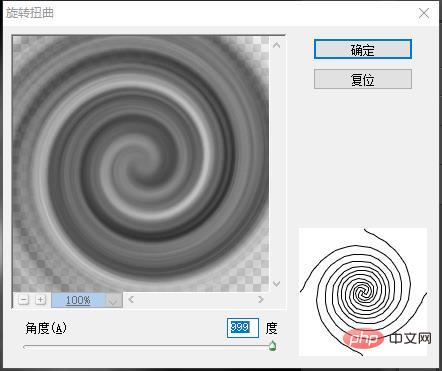The height and width of the screenshot is (371, 442).
Task: Open the 100% zoom level dropdown arrow
Action: (113, 300)
